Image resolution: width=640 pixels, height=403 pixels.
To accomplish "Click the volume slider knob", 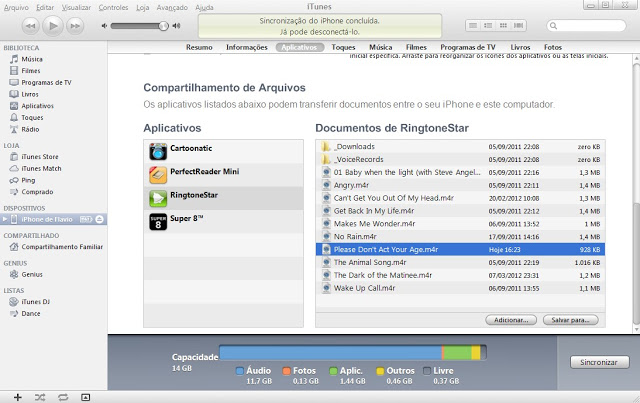I will tap(164, 25).
